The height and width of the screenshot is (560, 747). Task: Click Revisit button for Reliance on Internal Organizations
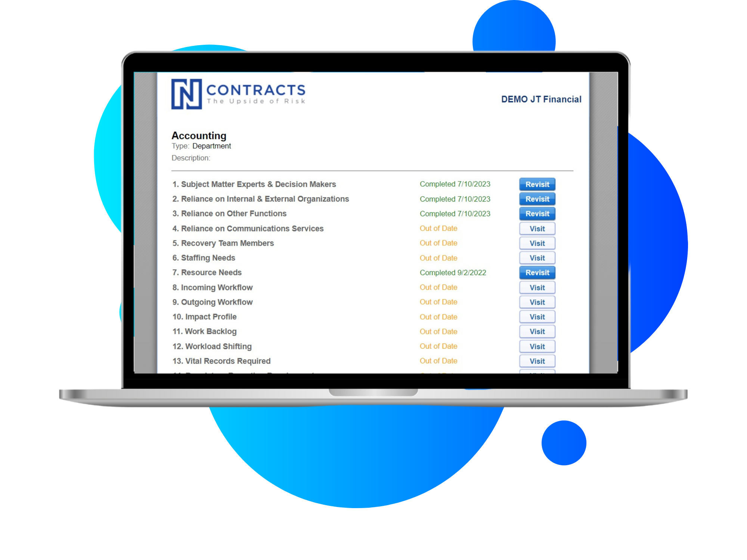coord(535,198)
